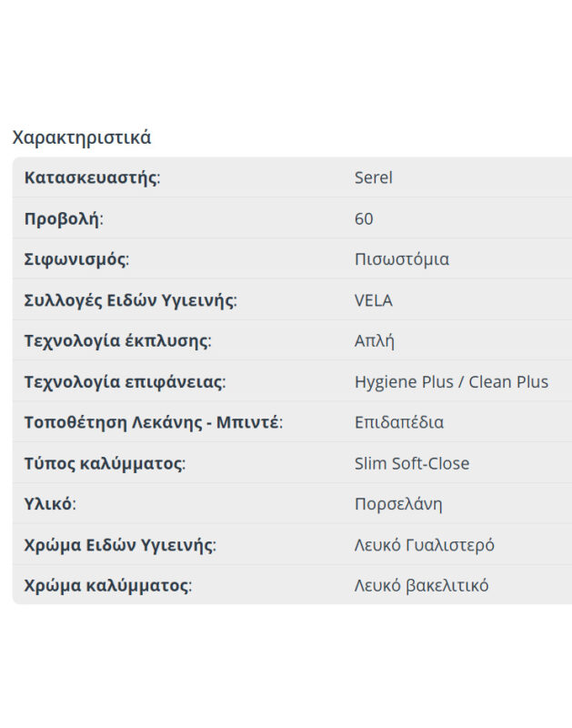Screen dimensions: 572x728
Task: Select the Λευκό Γυαλιστερό color value
Action: pos(424,545)
